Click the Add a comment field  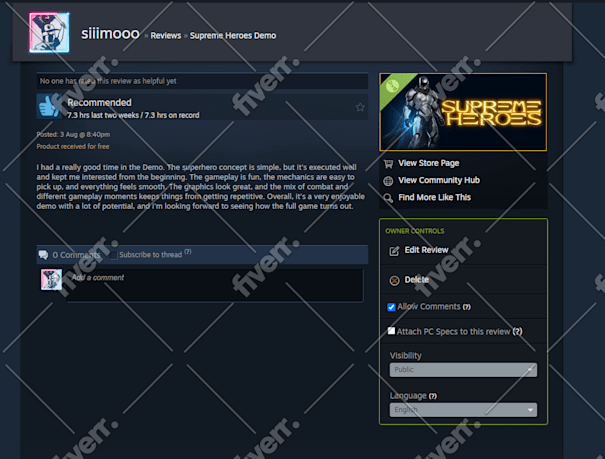[x=215, y=285]
